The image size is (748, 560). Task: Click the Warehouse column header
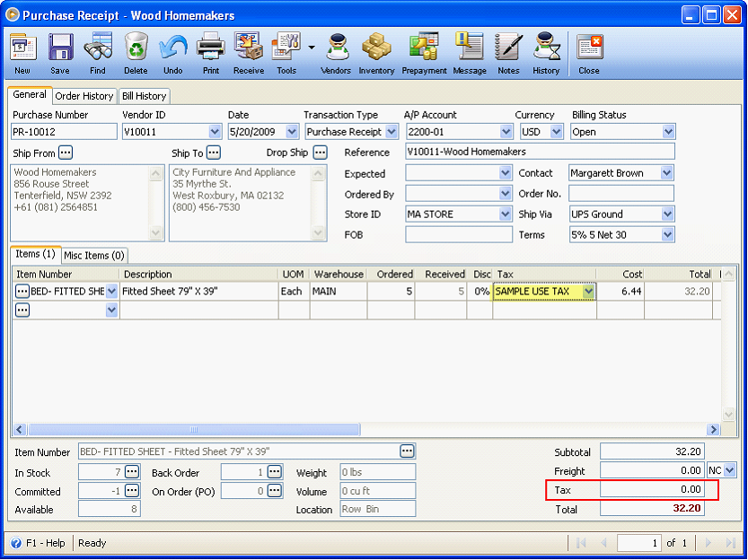point(339,274)
